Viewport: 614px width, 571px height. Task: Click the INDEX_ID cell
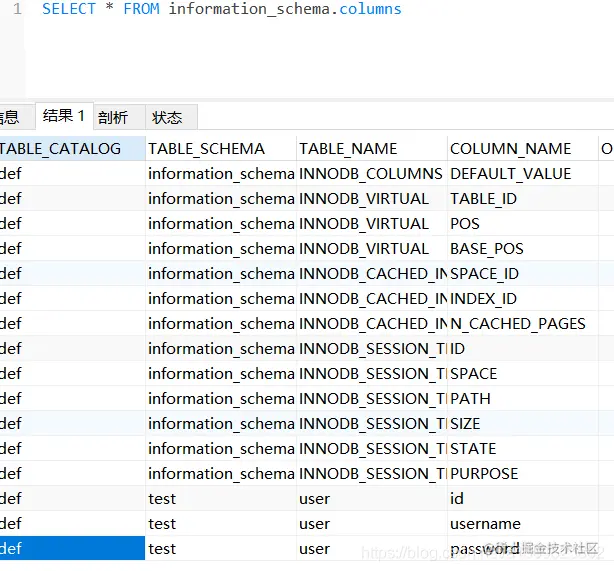(522, 299)
